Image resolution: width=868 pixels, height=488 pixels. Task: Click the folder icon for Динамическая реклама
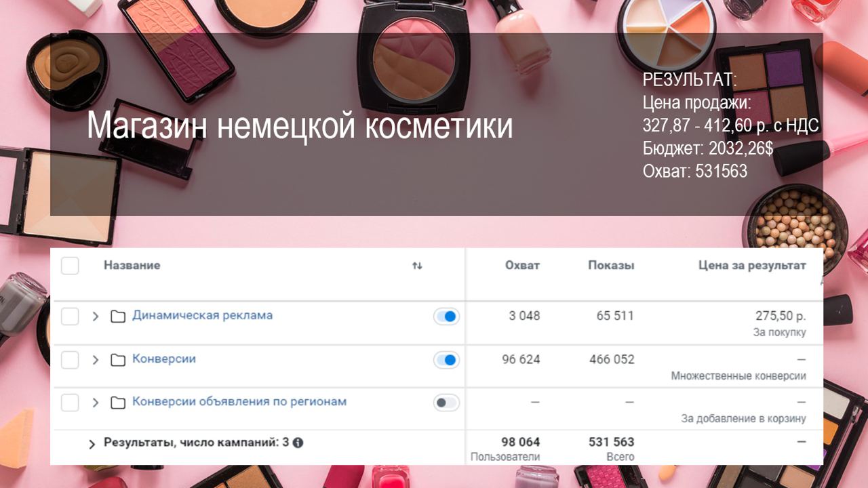tap(118, 317)
